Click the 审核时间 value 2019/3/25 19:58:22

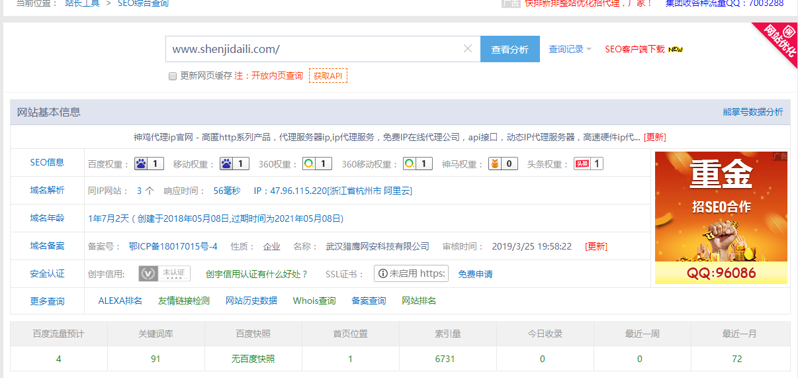532,247
